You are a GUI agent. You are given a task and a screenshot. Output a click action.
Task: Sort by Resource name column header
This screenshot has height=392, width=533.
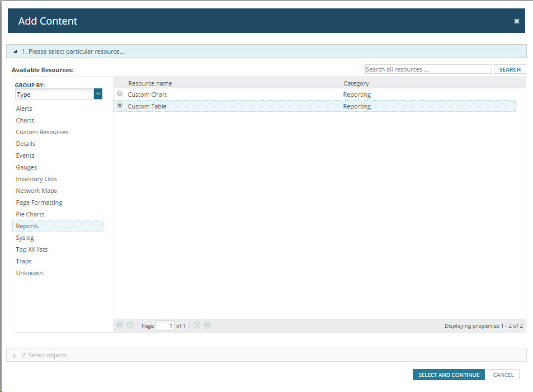[150, 83]
